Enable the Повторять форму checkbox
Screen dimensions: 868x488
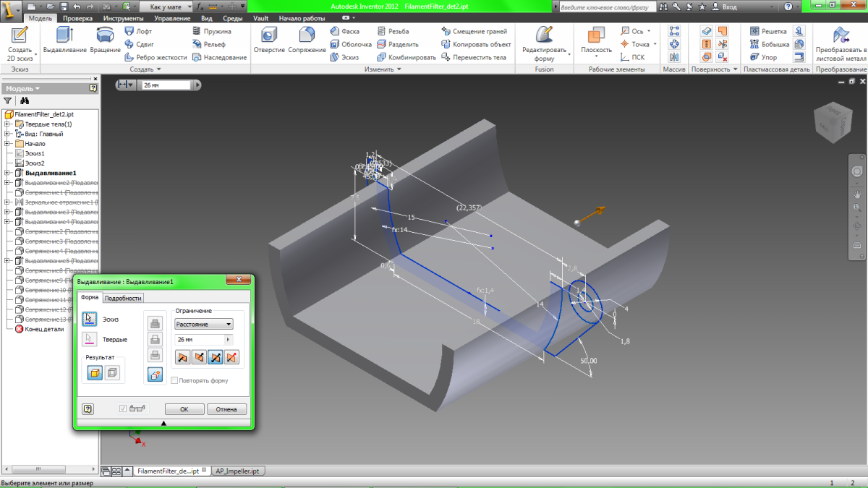[174, 380]
